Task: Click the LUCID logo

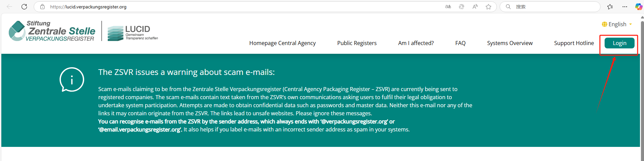Action: pos(133,33)
